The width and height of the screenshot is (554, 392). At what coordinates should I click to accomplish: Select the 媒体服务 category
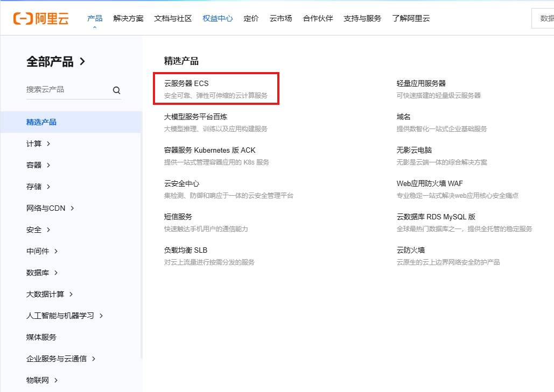[x=41, y=337]
